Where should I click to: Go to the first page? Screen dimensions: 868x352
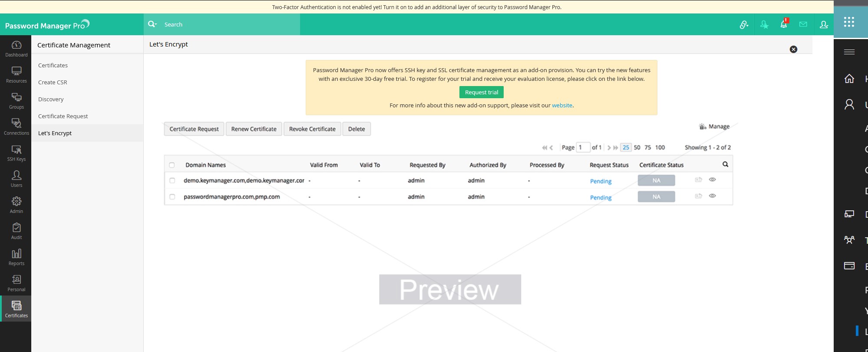click(x=544, y=148)
